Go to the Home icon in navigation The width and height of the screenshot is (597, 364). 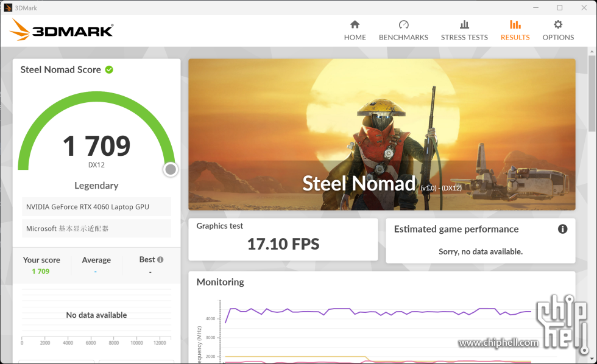355,25
